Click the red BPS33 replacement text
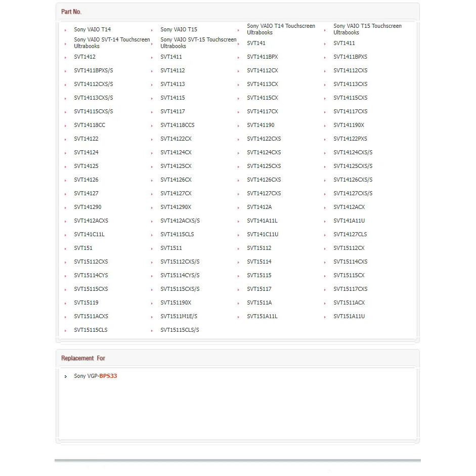Screen dimensions: 476x476 point(108,376)
